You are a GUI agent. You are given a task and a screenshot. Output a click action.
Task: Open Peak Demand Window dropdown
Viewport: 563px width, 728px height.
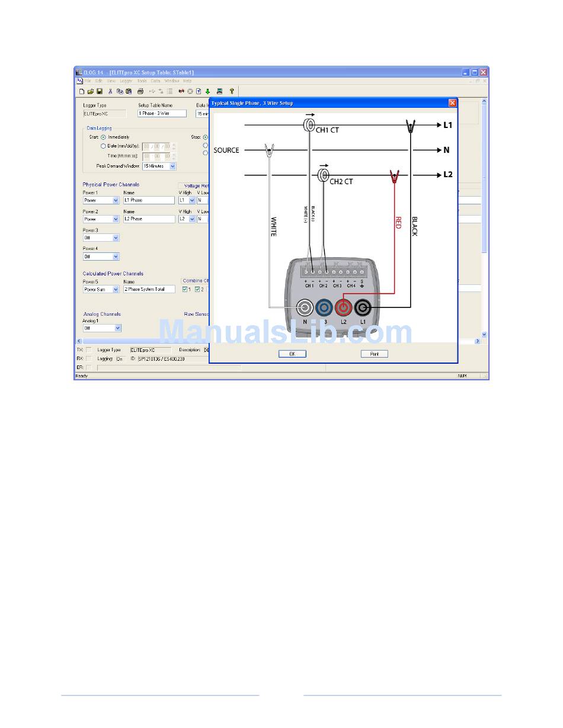pyautogui.click(x=173, y=166)
